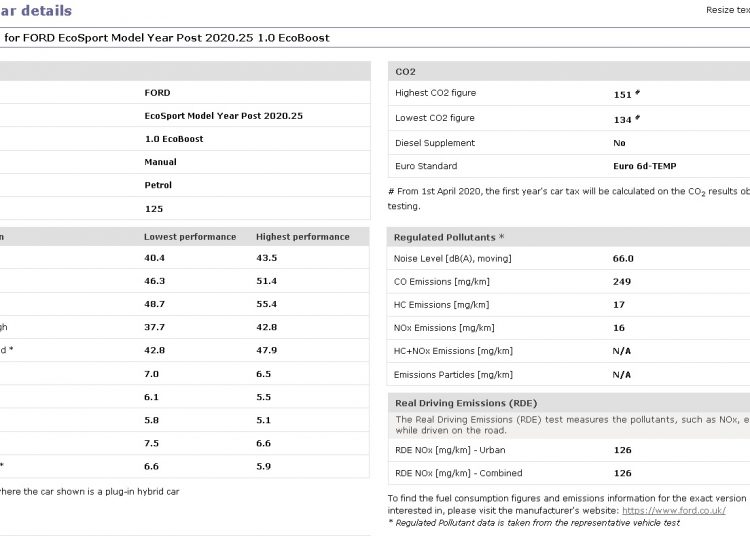The height and width of the screenshot is (536, 750).
Task: Click the Highest performance column header
Action: (303, 237)
